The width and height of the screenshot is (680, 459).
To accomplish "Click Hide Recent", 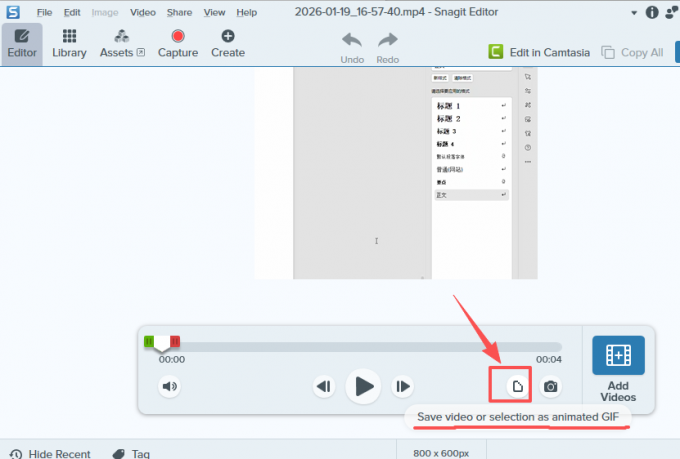I will 50,454.
